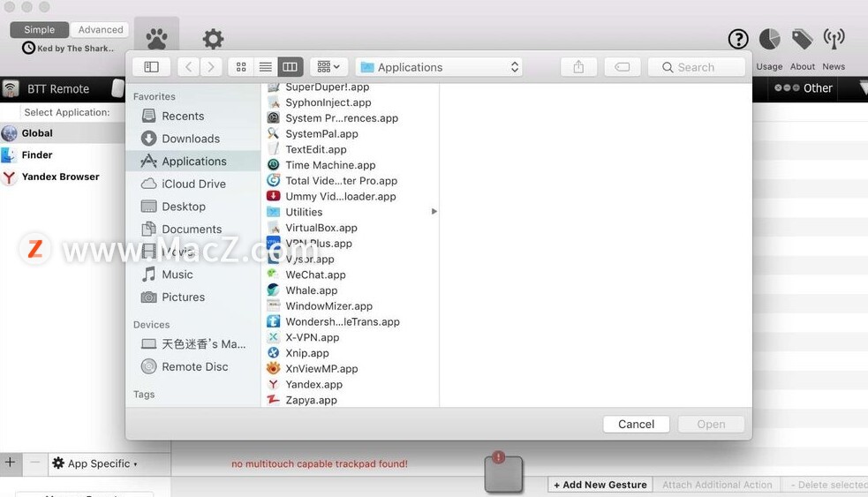
Task: Select Time Machine.app in the list
Action: [350, 165]
